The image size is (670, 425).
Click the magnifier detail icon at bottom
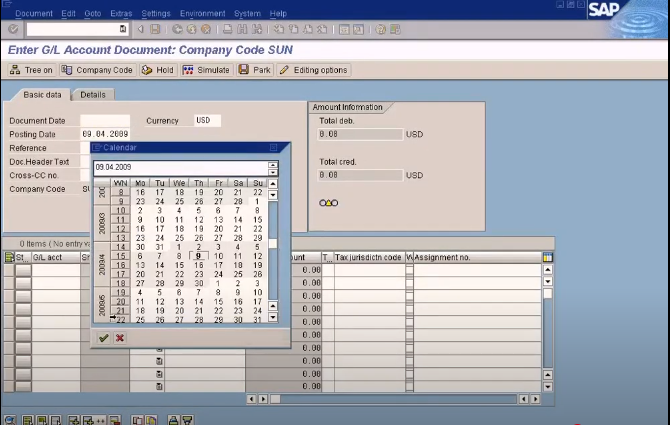click(10, 420)
